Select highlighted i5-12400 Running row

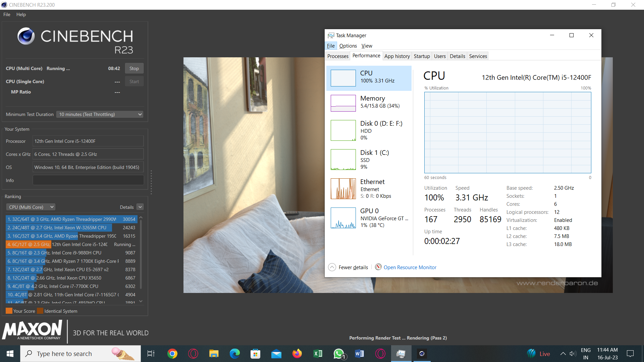71,244
